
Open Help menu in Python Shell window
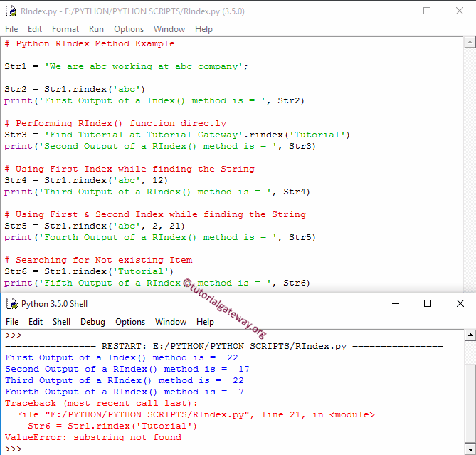205,322
